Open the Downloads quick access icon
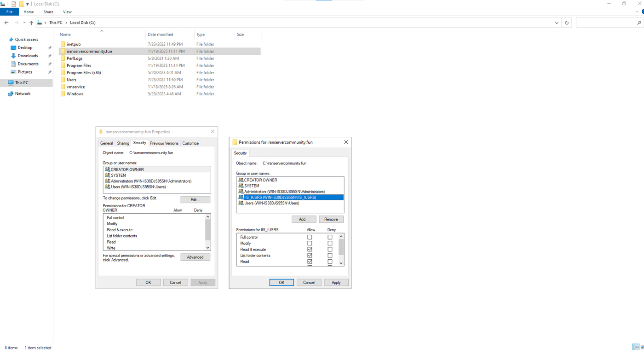Screen dimensions: 644x350 pyautogui.click(x=13, y=56)
